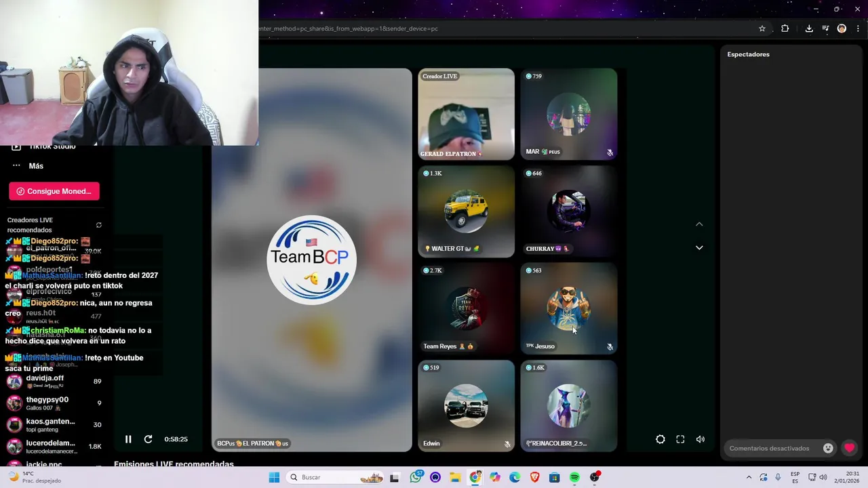Open Chrome media controls icon

pyautogui.click(x=825, y=28)
